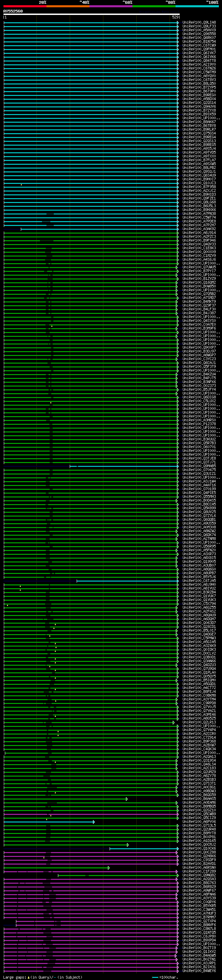Select the label UniRef100_C6TJA5
This screenshot has width=222, height=980.
(x=199, y=581)
